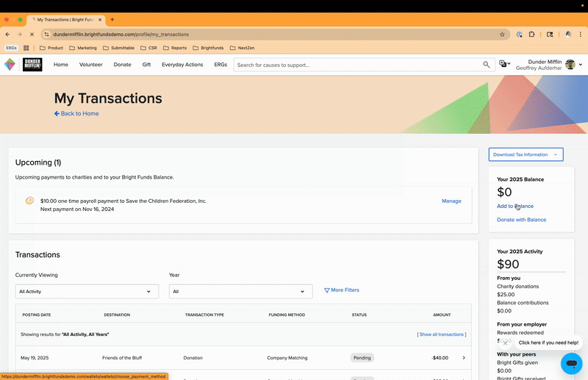Open Submittable bookmarks folder
The width and height of the screenshot is (588, 380).
(x=118, y=48)
